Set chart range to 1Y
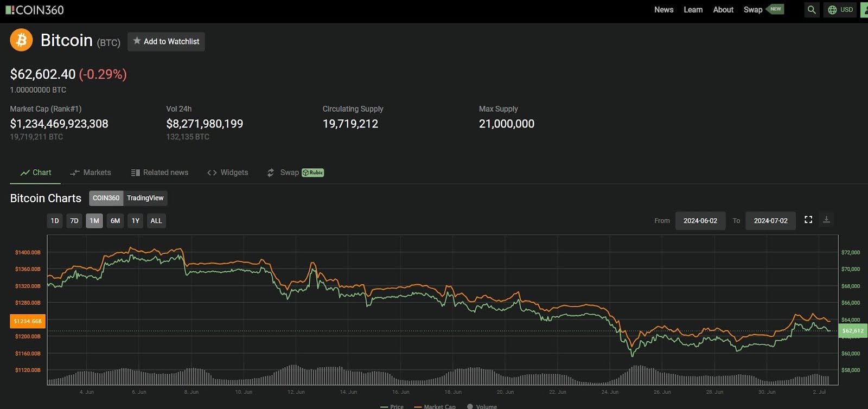Image resolution: width=868 pixels, height=409 pixels. point(136,221)
